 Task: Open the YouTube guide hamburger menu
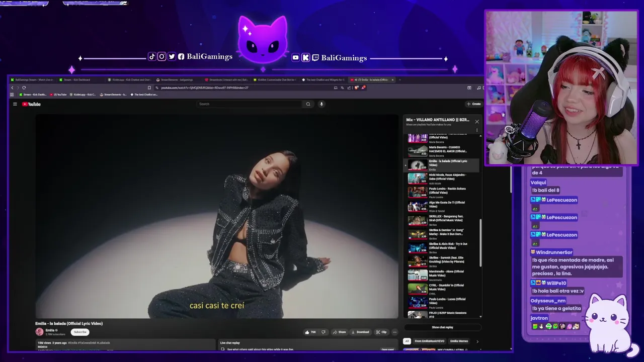click(x=15, y=104)
